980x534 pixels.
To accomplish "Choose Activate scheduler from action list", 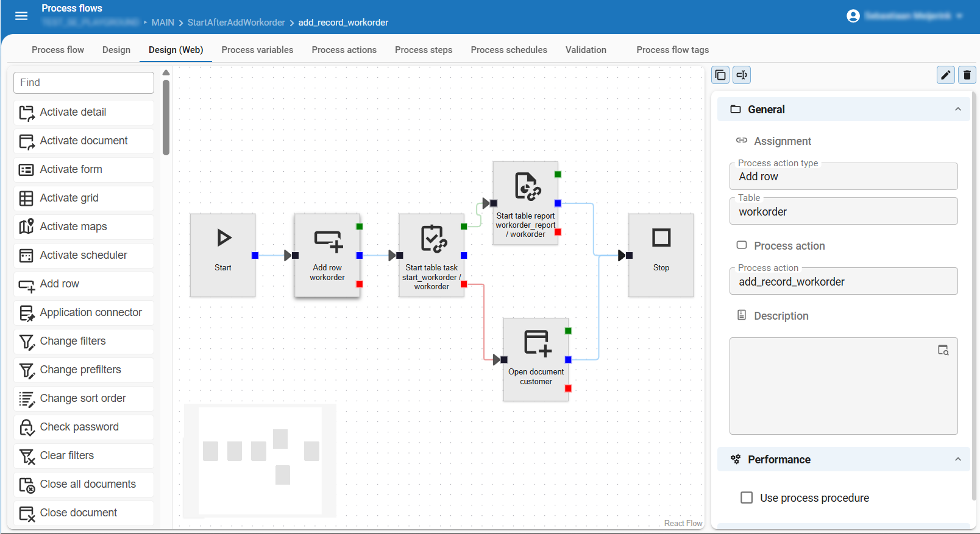I will (x=83, y=255).
